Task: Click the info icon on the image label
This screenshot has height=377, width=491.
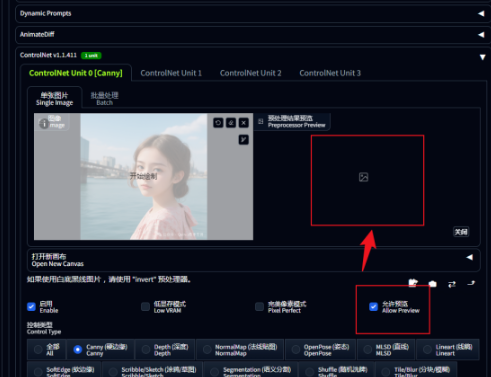Action: click(44, 124)
